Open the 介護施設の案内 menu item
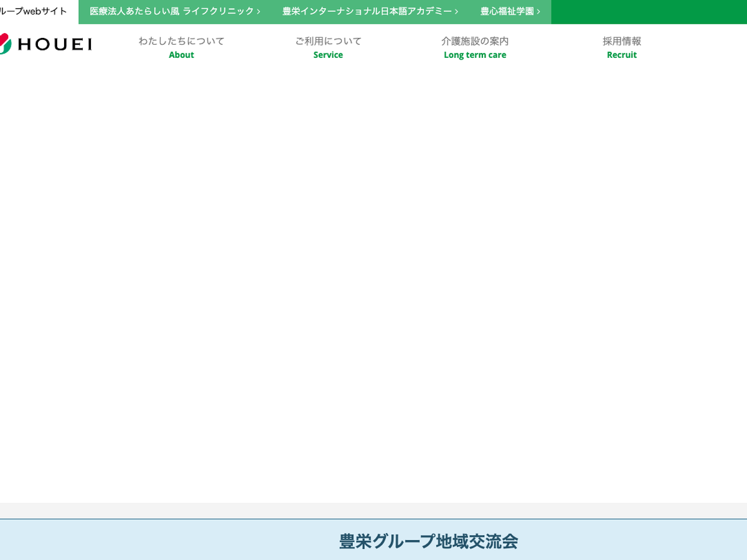The height and width of the screenshot is (560, 747). [x=475, y=41]
